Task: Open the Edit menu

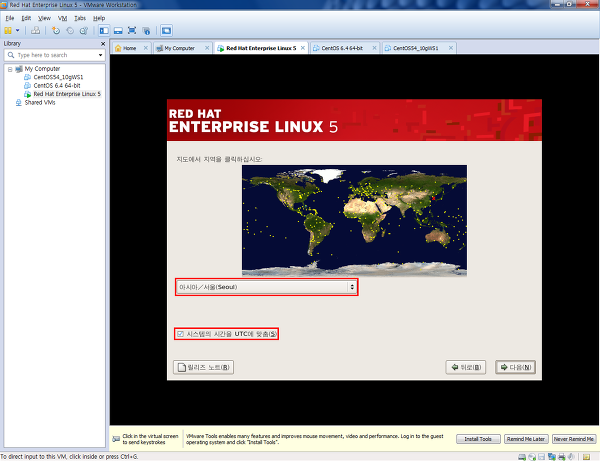Action: pyautogui.click(x=26, y=18)
